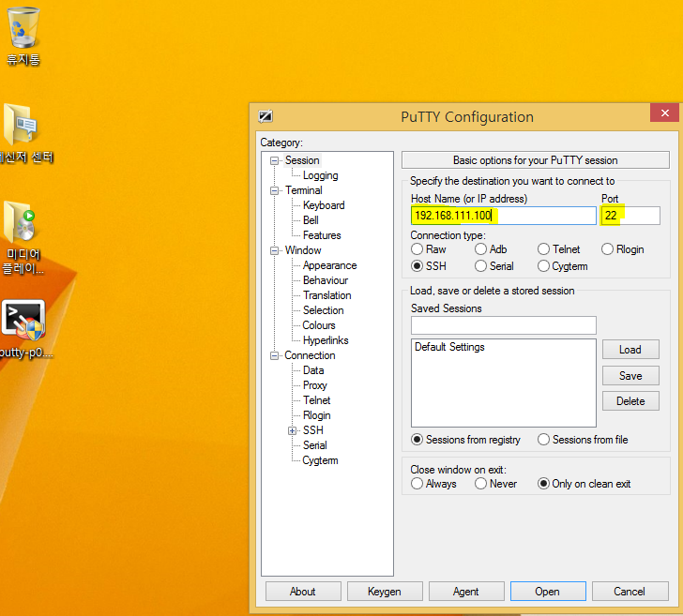Open the Selection settings category
The width and height of the screenshot is (683, 616).
[x=323, y=310]
